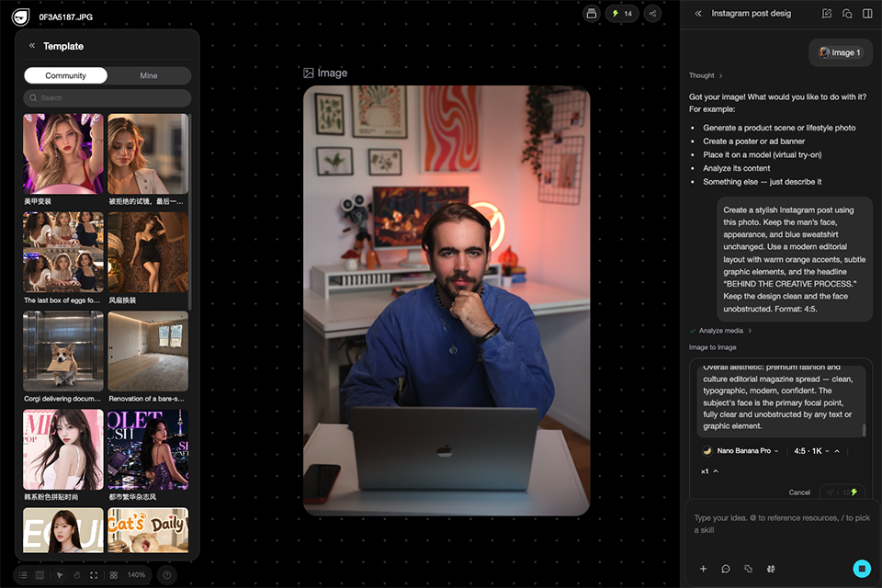This screenshot has height=588, width=882.
Task: Click the skills clover icon below input
Action: [x=771, y=569]
